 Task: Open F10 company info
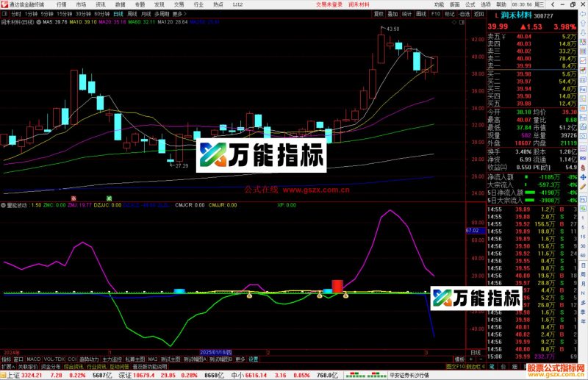click(435, 14)
